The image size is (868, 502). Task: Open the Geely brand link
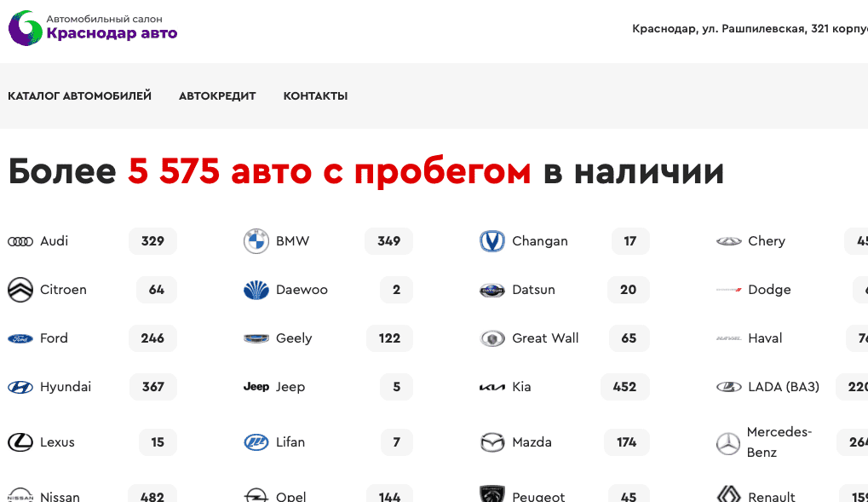click(x=294, y=338)
